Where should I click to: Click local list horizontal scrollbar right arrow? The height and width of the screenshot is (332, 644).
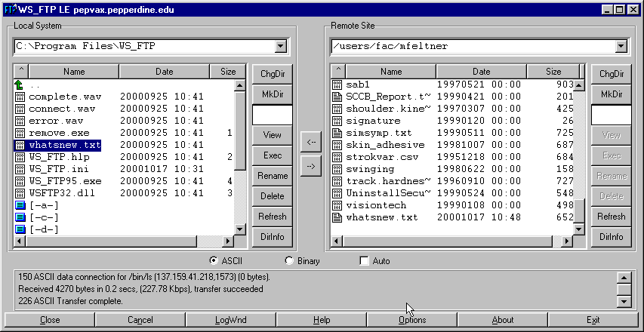click(x=227, y=241)
